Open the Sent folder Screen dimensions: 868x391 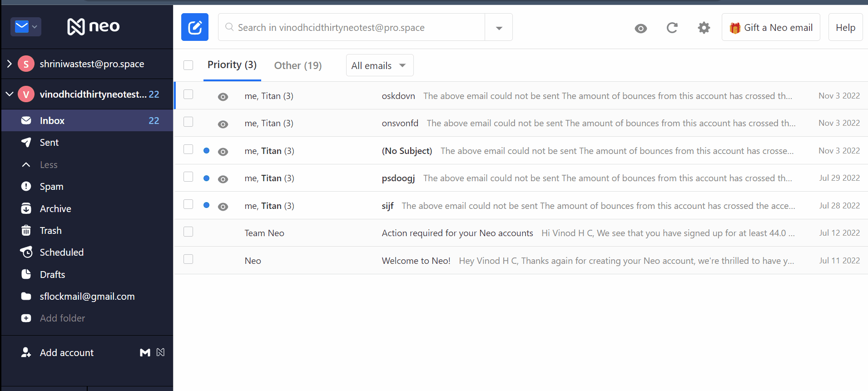[87, 143]
